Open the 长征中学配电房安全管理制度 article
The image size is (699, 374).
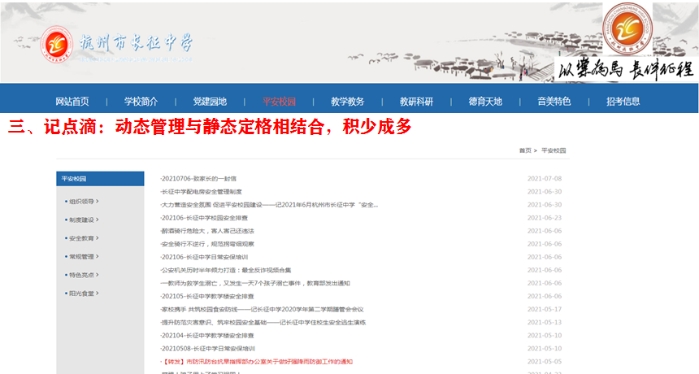(x=201, y=192)
